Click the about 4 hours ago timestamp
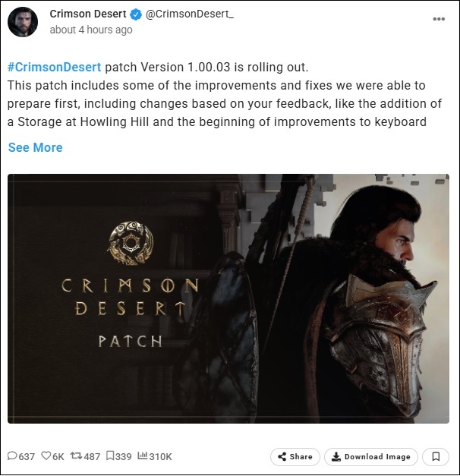 (x=91, y=30)
